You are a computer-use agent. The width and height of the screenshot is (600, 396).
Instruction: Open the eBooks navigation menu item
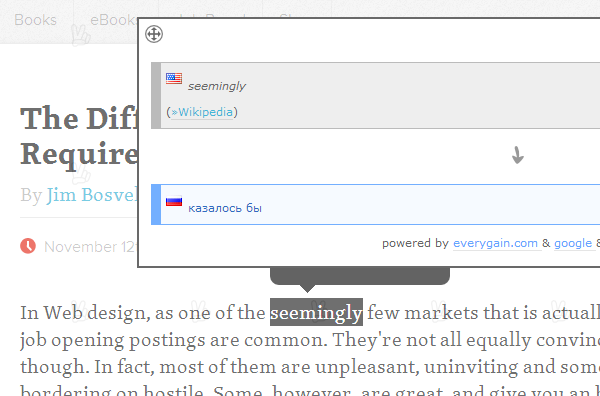pyautogui.click(x=113, y=20)
